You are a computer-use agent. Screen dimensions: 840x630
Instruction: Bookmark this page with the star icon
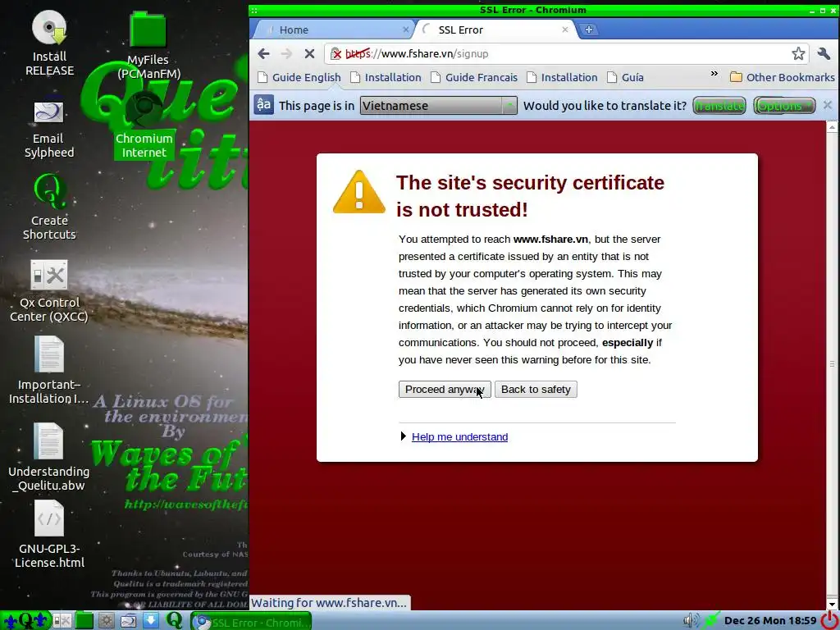[x=798, y=53]
